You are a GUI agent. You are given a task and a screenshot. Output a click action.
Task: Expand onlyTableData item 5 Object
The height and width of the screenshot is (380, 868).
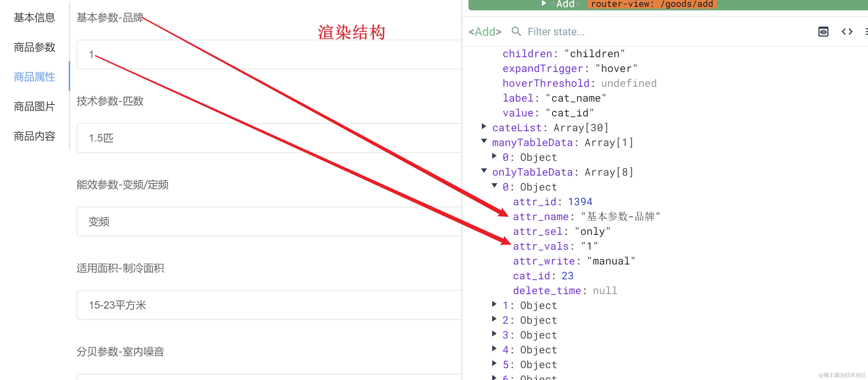(x=494, y=363)
